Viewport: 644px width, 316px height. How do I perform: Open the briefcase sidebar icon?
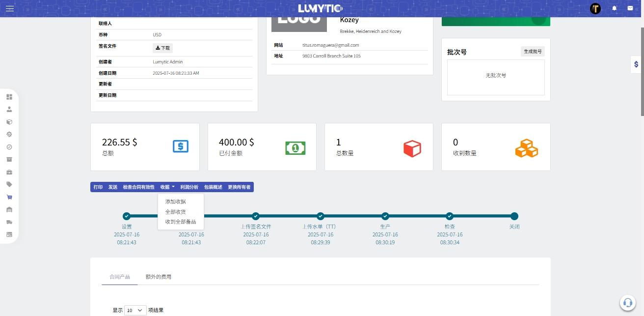pyautogui.click(x=9, y=172)
